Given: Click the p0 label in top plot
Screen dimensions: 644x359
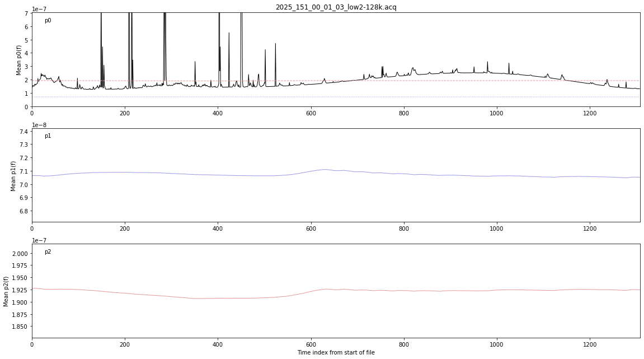Looking at the screenshot, I should coord(48,21).
